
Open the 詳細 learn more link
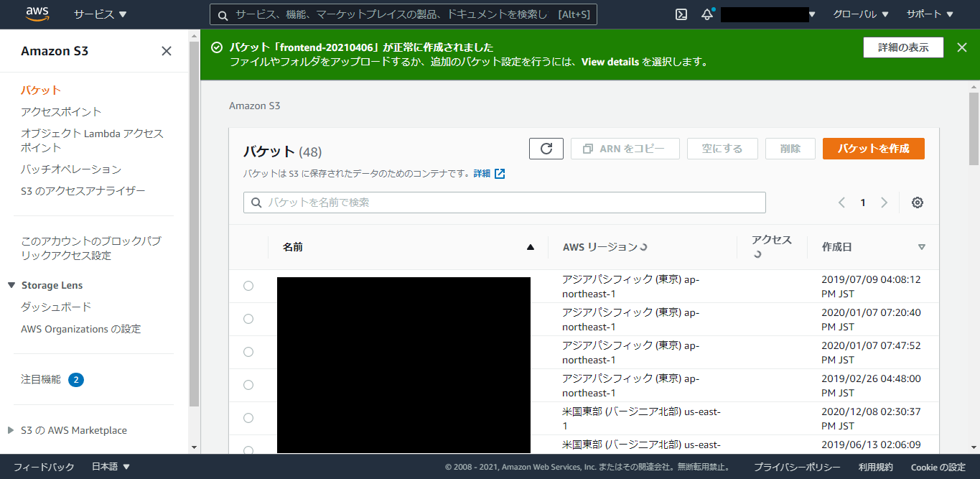(x=482, y=173)
